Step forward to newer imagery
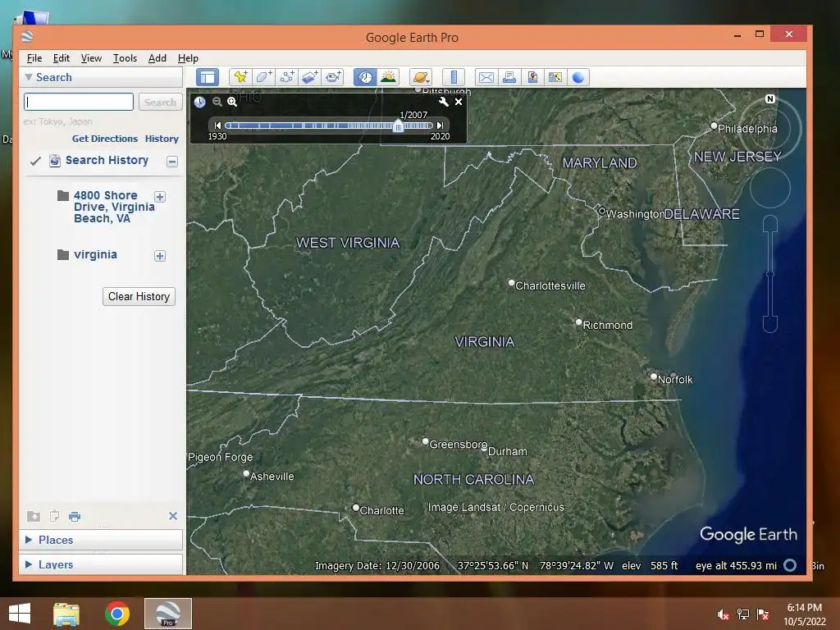 [x=440, y=126]
